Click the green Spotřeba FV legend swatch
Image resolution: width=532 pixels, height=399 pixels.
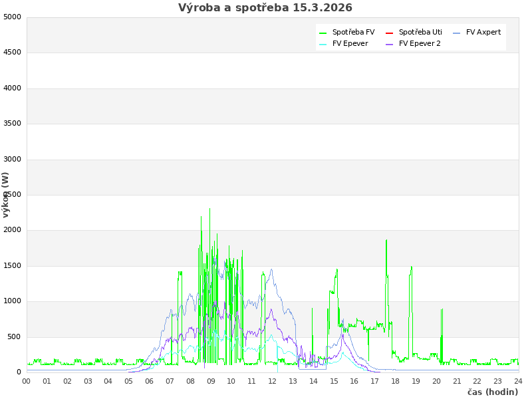[323, 33]
